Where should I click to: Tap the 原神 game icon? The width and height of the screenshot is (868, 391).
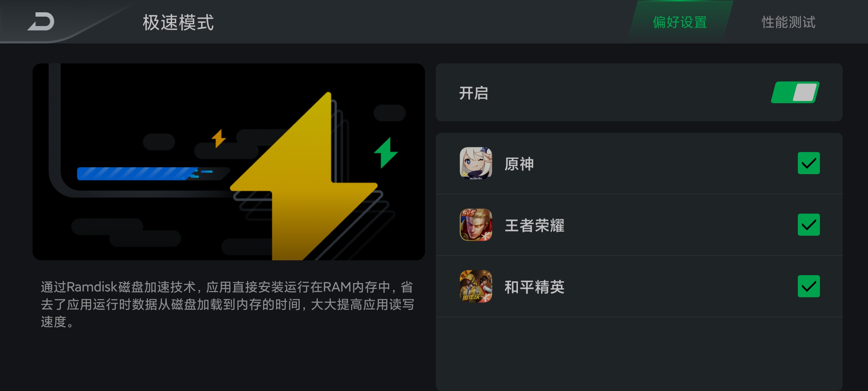point(476,163)
